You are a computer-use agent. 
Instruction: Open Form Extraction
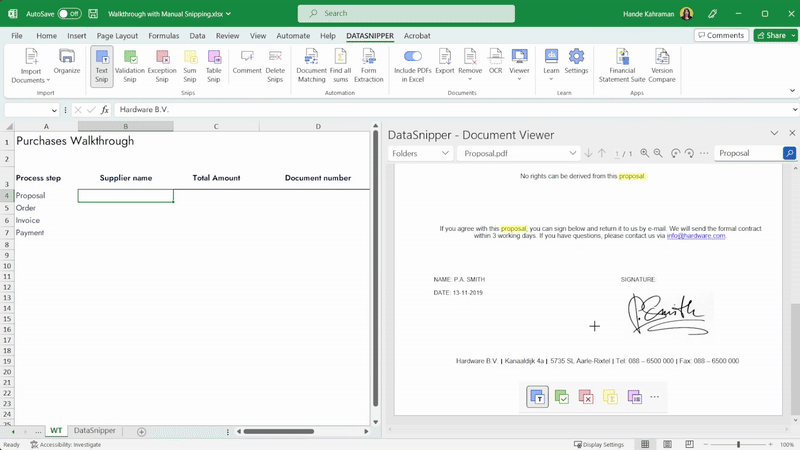coord(368,65)
